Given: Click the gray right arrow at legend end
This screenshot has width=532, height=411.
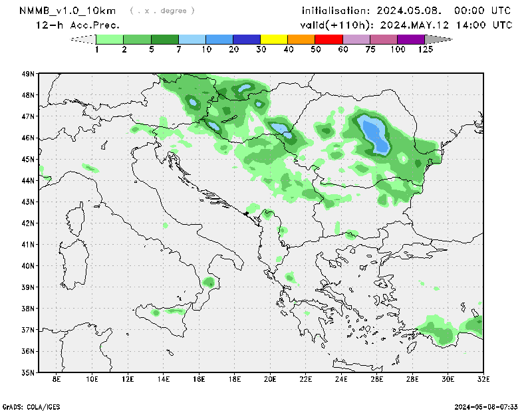Looking at the screenshot, I should [x=438, y=39].
